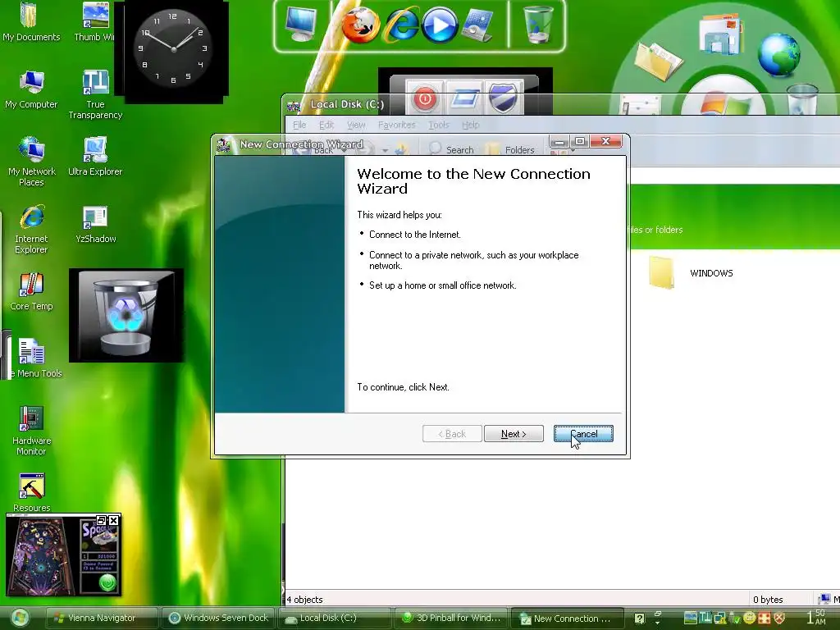Click the Start orb on the taskbar

coord(20,619)
